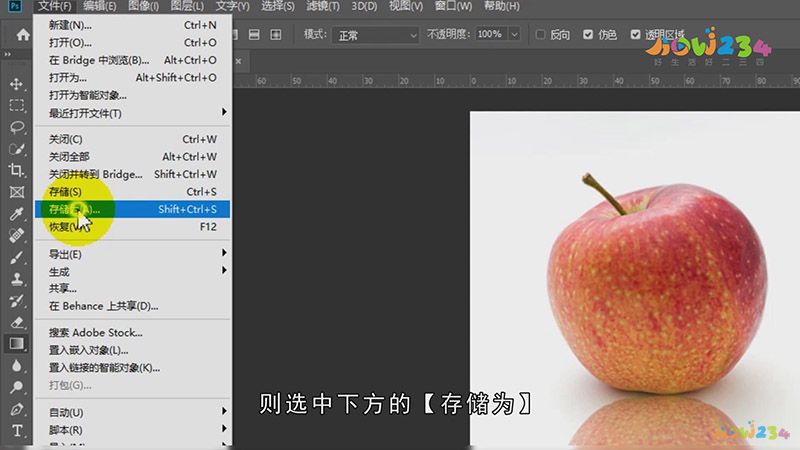Expand 最近打开文件(T) submenu
Screen dimensions: 800x450
[x=132, y=113]
